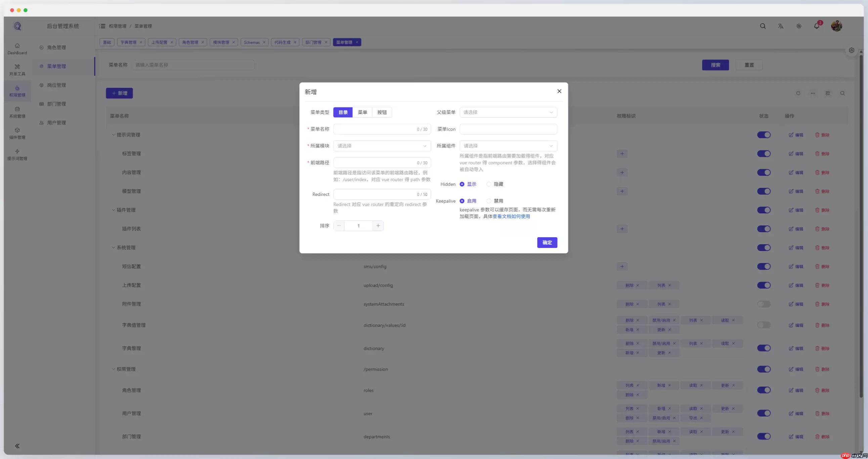Toggle the light/dark theme sun icon
The width and height of the screenshot is (868, 459).
798,26
